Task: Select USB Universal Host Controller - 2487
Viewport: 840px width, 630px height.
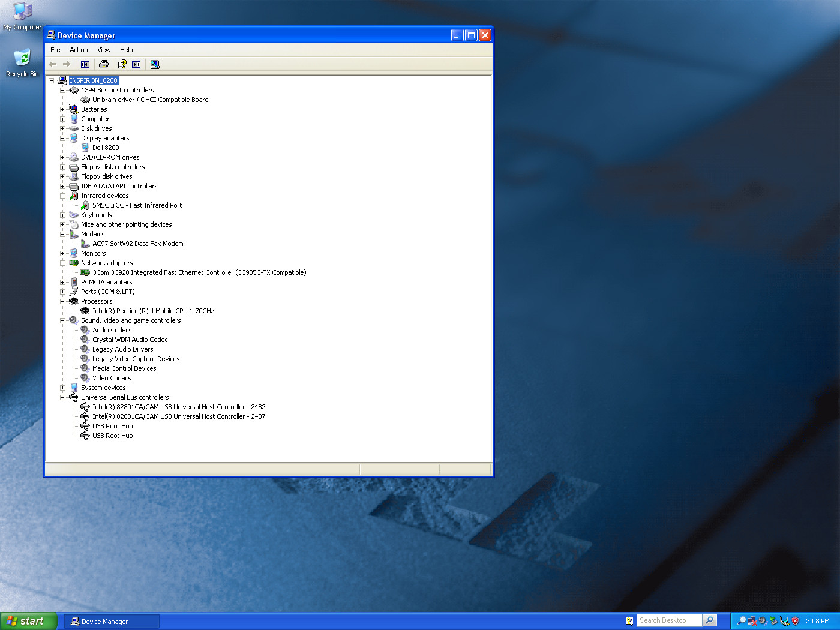Action: click(179, 416)
